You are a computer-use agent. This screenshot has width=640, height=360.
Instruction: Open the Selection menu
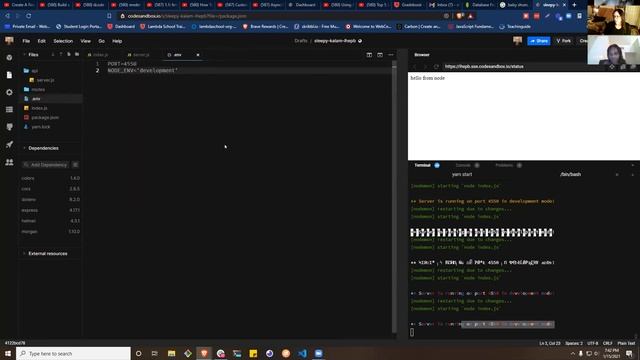click(x=63, y=41)
